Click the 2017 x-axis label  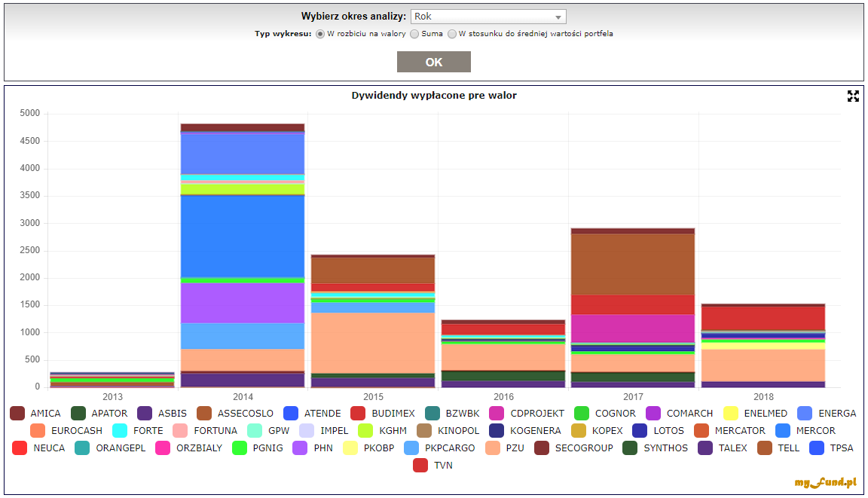(633, 397)
